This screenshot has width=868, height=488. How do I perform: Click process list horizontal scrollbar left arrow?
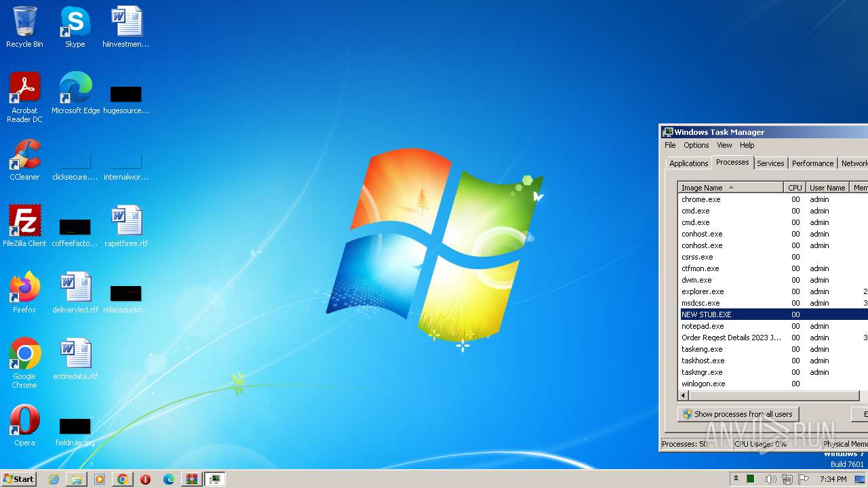pyautogui.click(x=684, y=395)
